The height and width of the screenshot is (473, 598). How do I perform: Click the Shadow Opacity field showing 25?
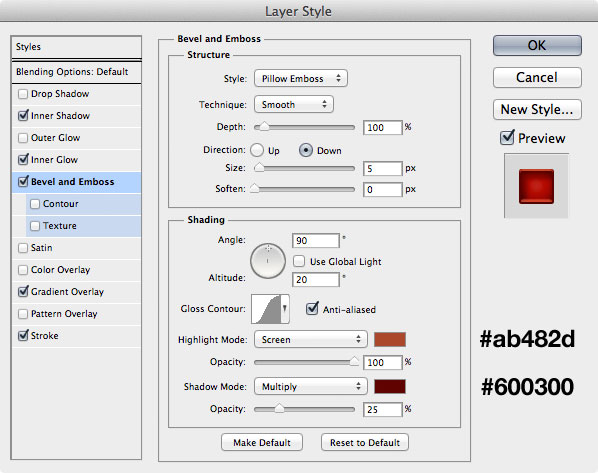pyautogui.click(x=383, y=409)
